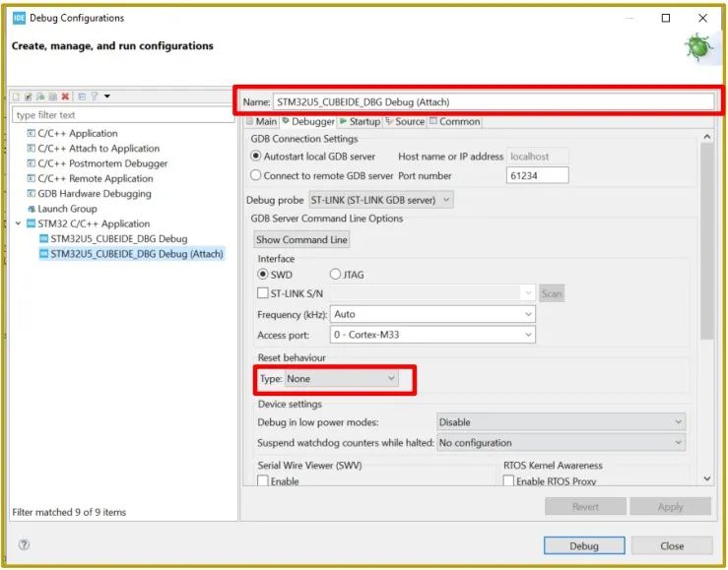Click the Debug button
The image size is (728, 570).
584,546
